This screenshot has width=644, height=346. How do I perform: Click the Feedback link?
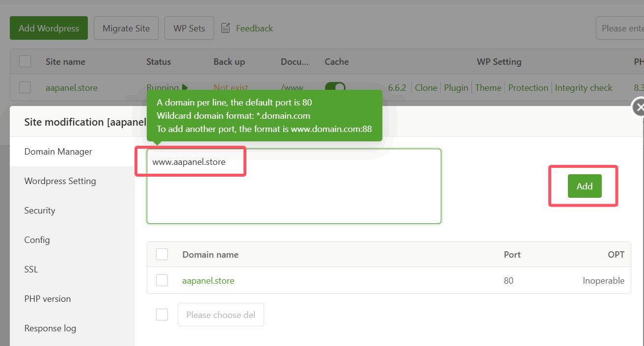(x=254, y=28)
